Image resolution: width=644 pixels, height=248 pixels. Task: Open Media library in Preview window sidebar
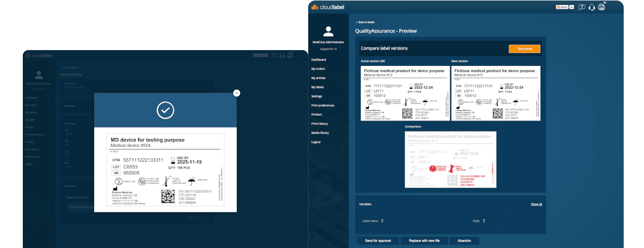click(x=320, y=133)
